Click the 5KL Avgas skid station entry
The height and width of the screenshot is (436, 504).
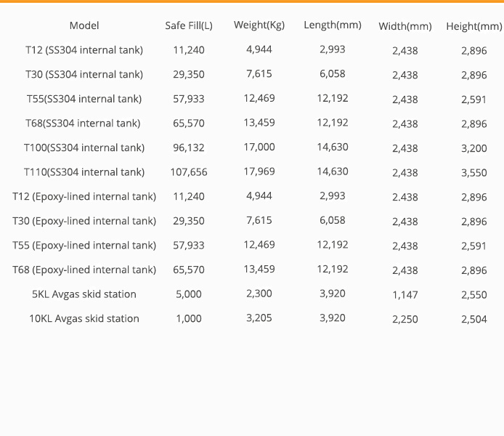tap(84, 294)
